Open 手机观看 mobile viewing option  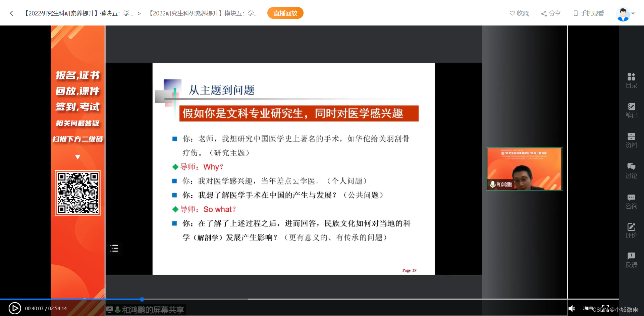pos(589,13)
